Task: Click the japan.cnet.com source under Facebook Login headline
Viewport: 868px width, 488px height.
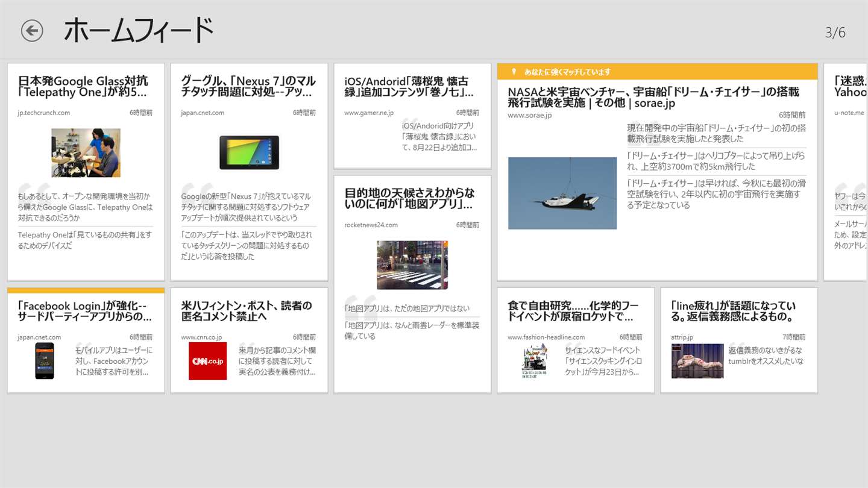Action: tap(39, 337)
